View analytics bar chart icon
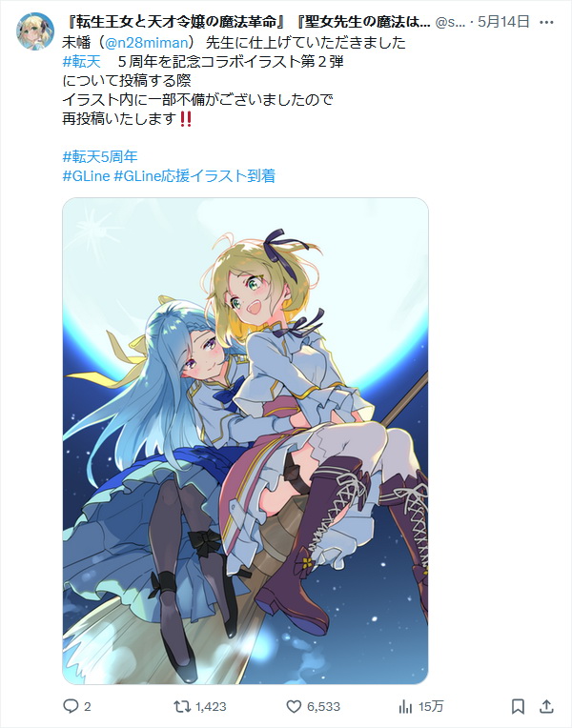Image resolution: width=572 pixels, height=728 pixels. pyautogui.click(x=406, y=707)
